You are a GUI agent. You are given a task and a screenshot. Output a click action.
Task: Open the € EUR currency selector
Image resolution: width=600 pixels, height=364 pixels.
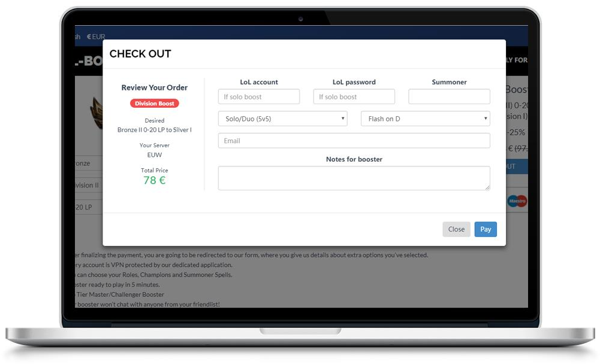96,37
